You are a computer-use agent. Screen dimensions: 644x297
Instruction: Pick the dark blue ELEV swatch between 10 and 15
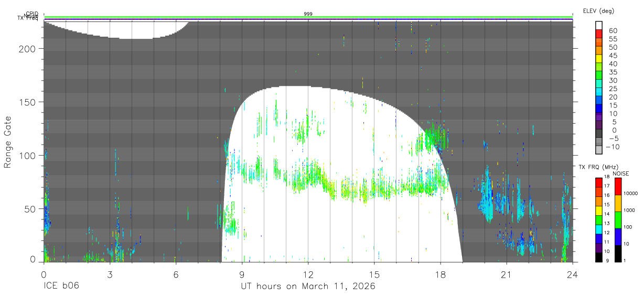tap(599, 109)
